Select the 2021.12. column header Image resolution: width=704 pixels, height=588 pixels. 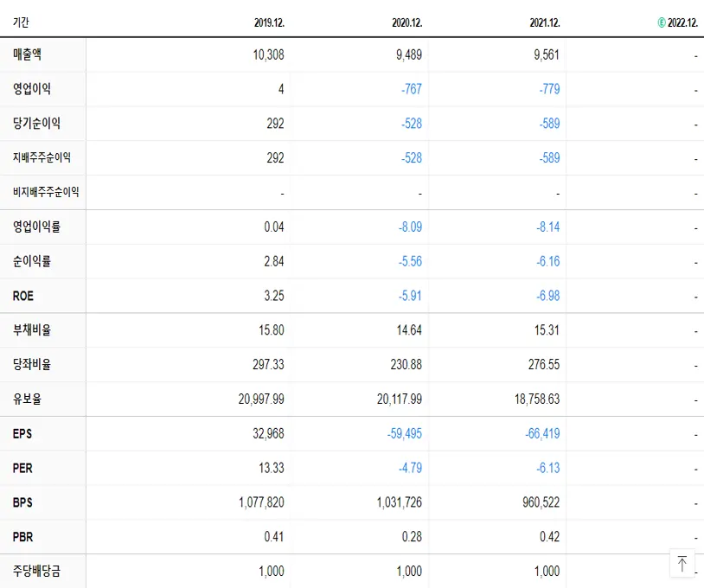pos(545,22)
